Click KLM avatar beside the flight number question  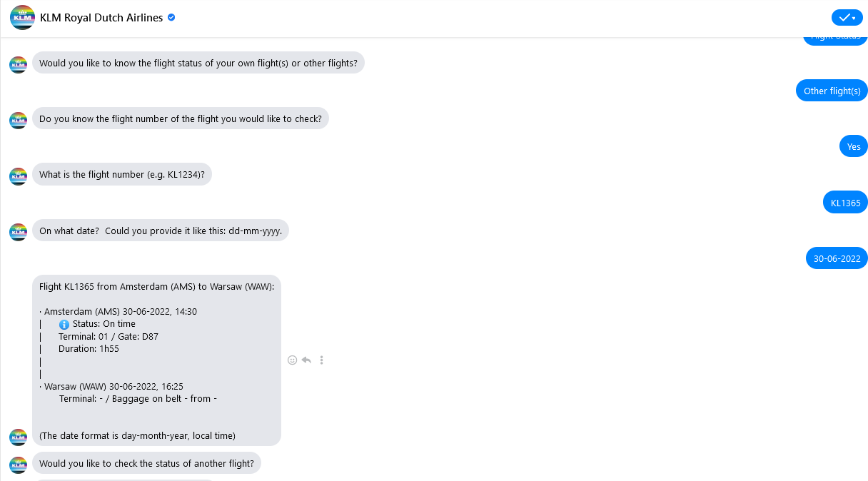pos(18,176)
